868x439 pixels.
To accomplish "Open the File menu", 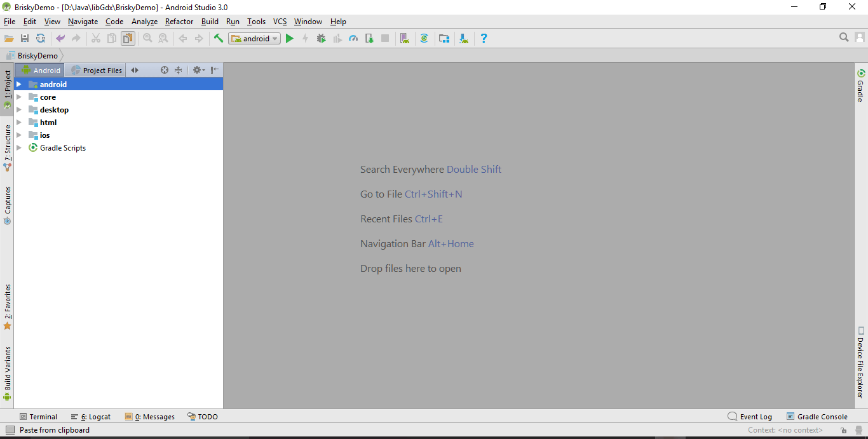I will coord(10,22).
